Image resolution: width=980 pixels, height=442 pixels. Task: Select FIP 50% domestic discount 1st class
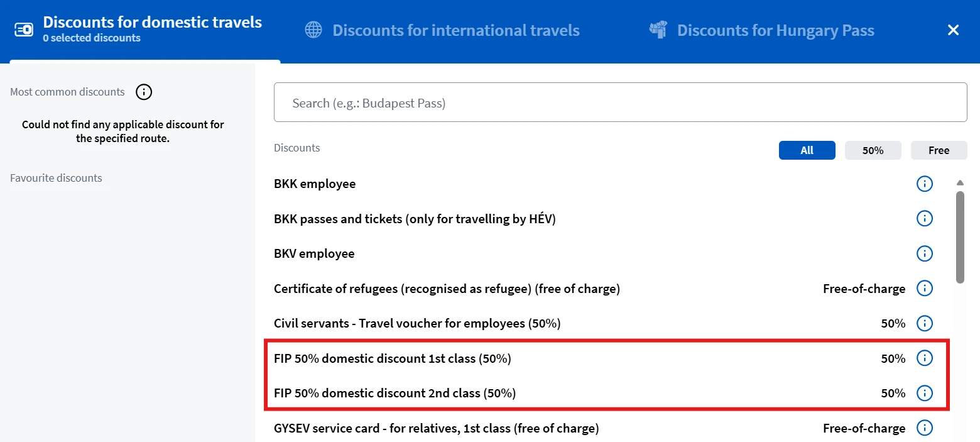click(393, 358)
